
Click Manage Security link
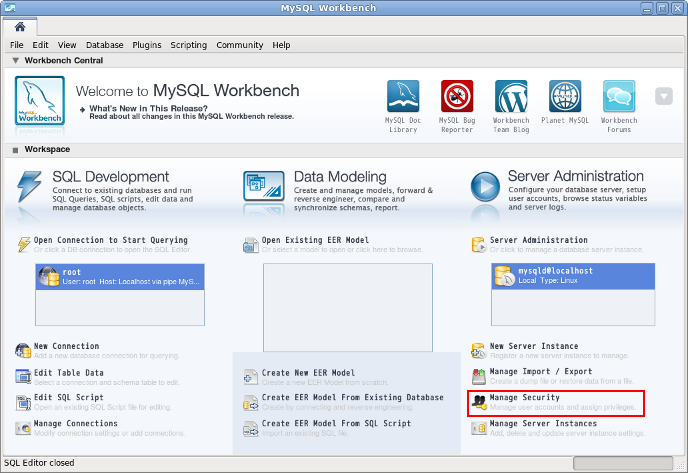(524, 397)
